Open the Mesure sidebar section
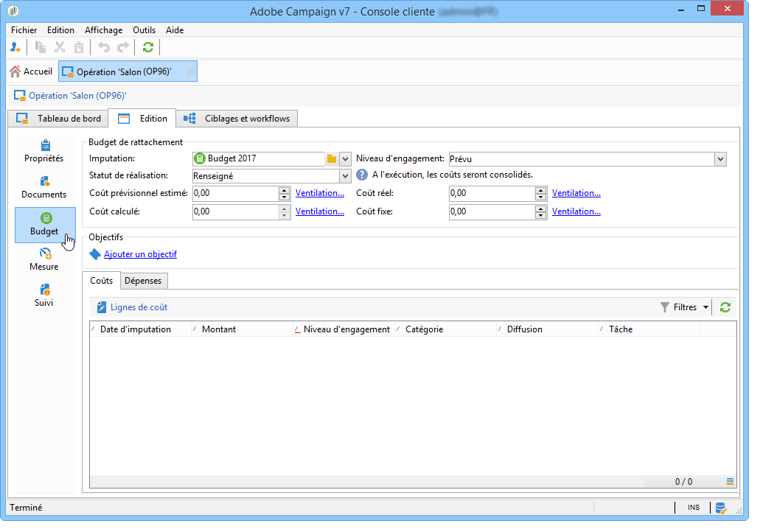The image size is (760, 532). [x=44, y=259]
